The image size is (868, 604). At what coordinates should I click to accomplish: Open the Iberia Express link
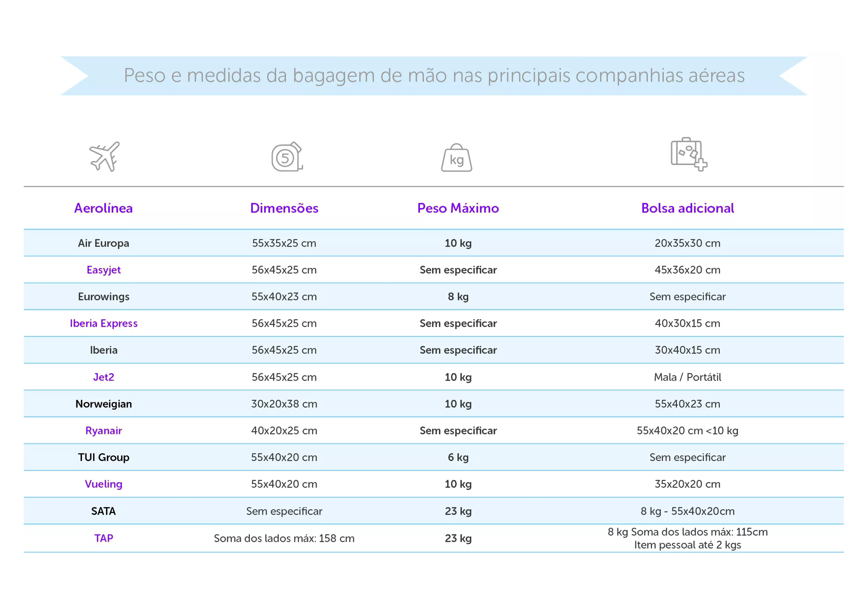tap(103, 323)
